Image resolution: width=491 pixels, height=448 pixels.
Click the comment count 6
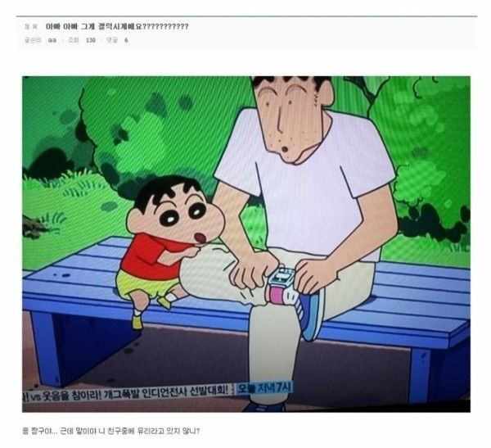(126, 40)
